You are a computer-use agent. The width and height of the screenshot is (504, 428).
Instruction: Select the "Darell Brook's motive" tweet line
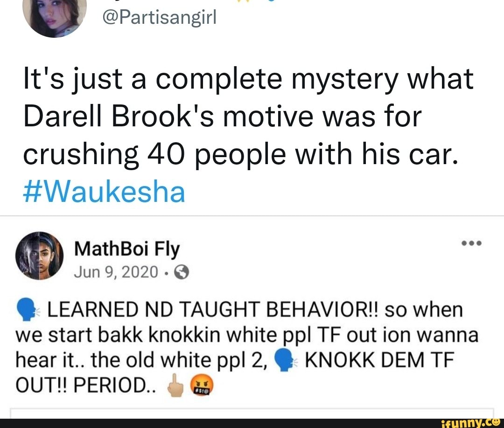point(222,117)
